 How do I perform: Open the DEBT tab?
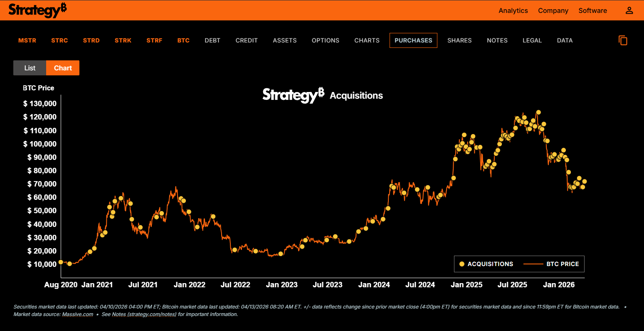tap(212, 40)
